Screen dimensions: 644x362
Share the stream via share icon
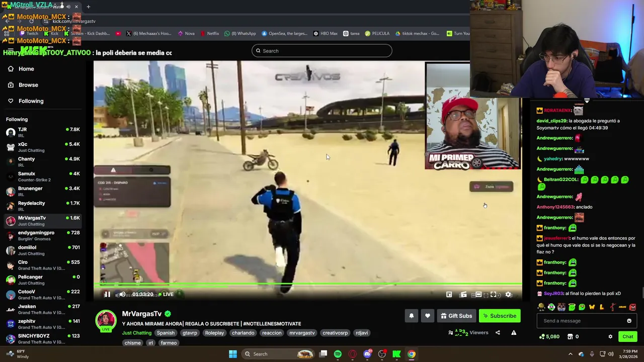pos(498,332)
